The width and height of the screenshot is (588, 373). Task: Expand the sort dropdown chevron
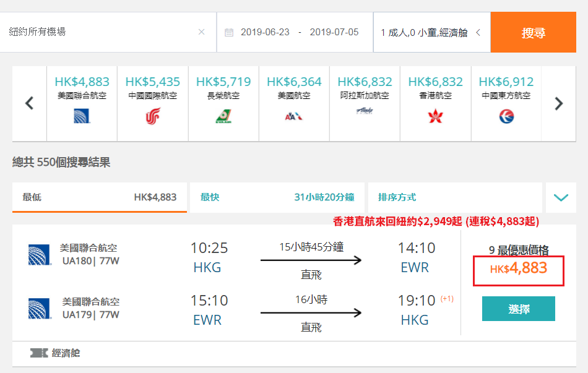(x=561, y=197)
